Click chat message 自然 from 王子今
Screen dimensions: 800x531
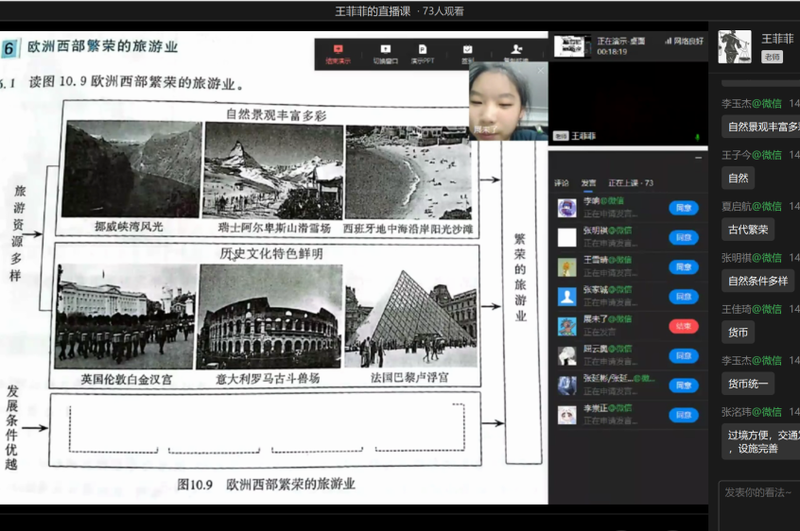pyautogui.click(x=738, y=178)
